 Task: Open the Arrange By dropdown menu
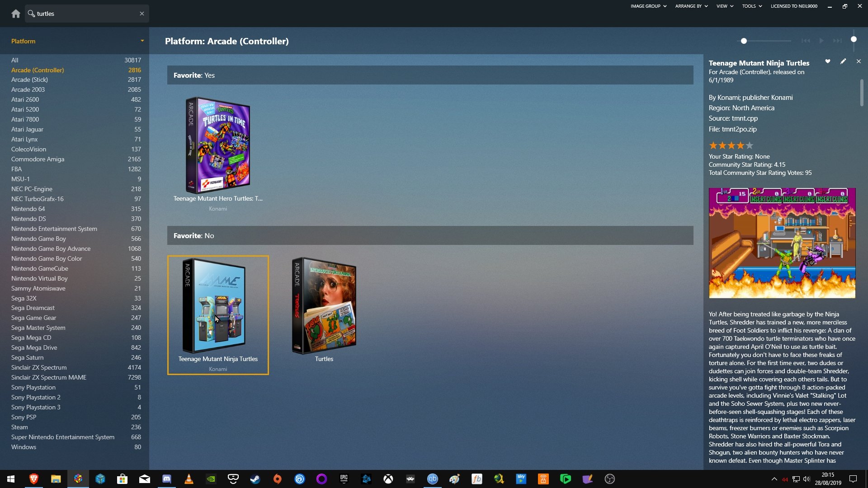tap(691, 6)
